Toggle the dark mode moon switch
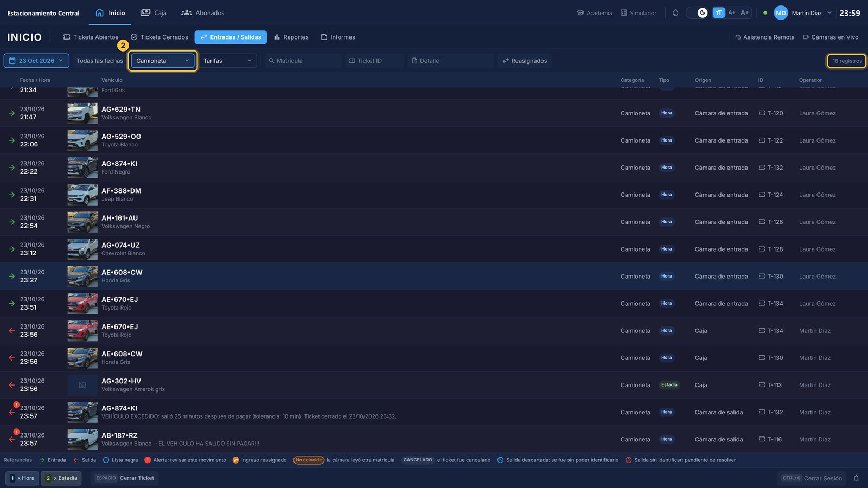This screenshot has width=868, height=488. point(697,12)
